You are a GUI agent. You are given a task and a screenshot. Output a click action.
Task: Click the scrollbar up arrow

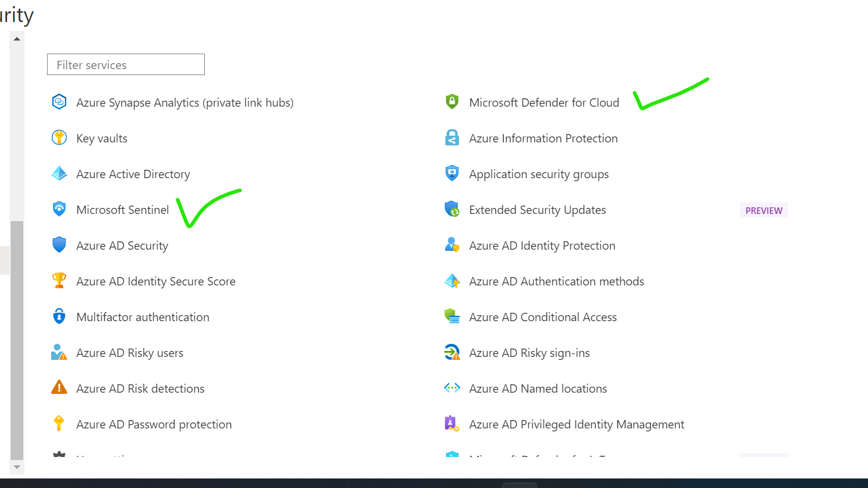[x=17, y=39]
